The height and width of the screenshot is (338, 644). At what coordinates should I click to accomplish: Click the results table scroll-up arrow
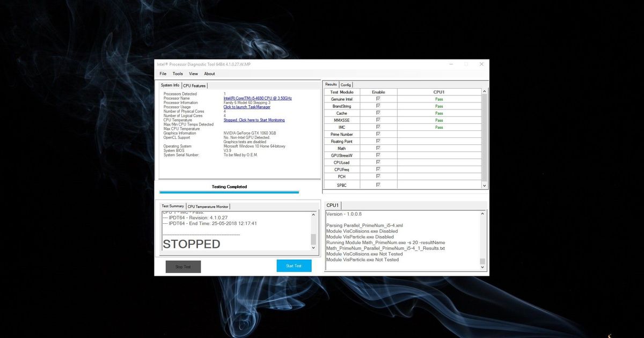(x=485, y=92)
